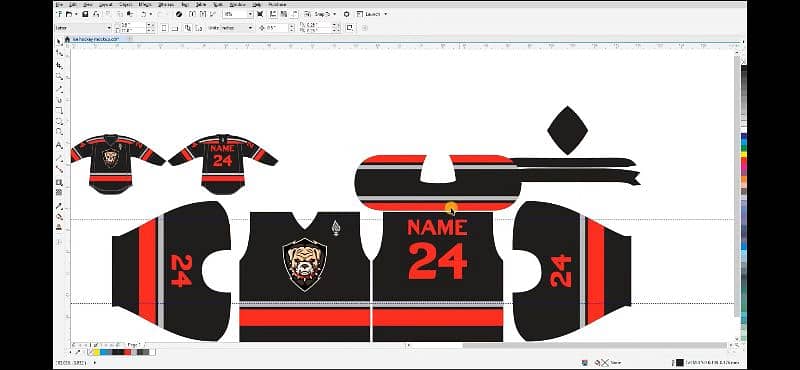Image resolution: width=800 pixels, height=370 pixels.
Task: Select the Smart Fill tool
Action: (x=59, y=227)
